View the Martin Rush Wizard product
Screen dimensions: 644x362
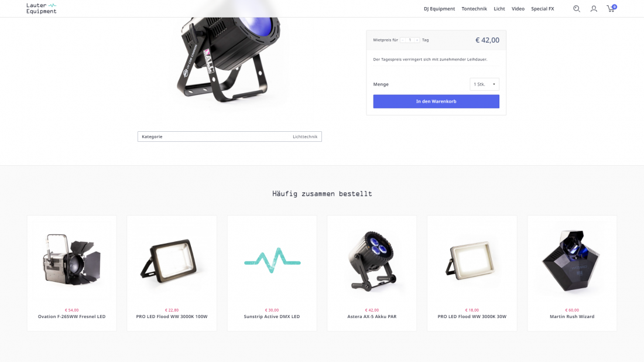572,316
